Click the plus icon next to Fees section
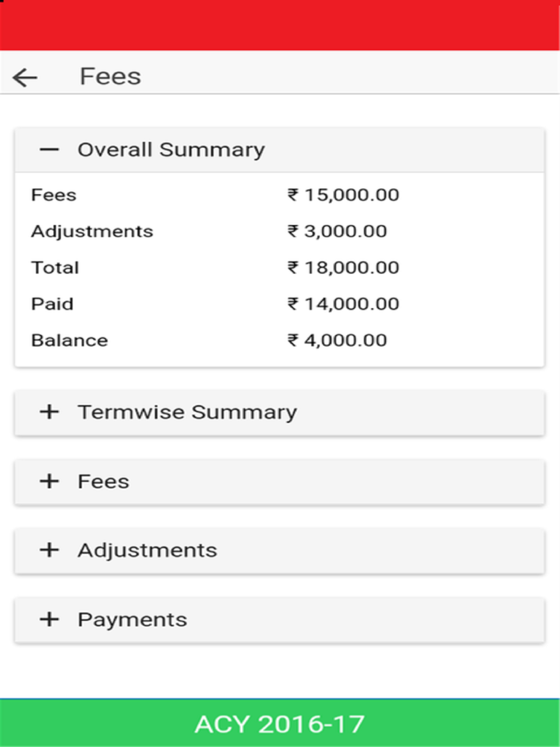560x747 pixels. 49,481
